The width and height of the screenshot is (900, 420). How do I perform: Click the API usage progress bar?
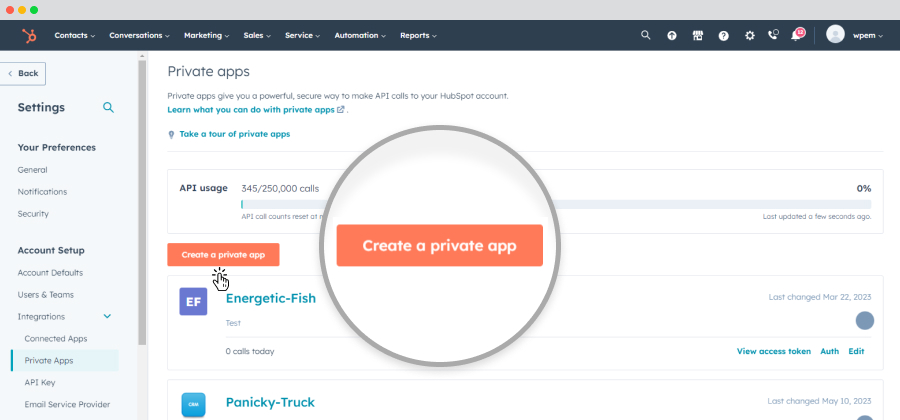556,204
